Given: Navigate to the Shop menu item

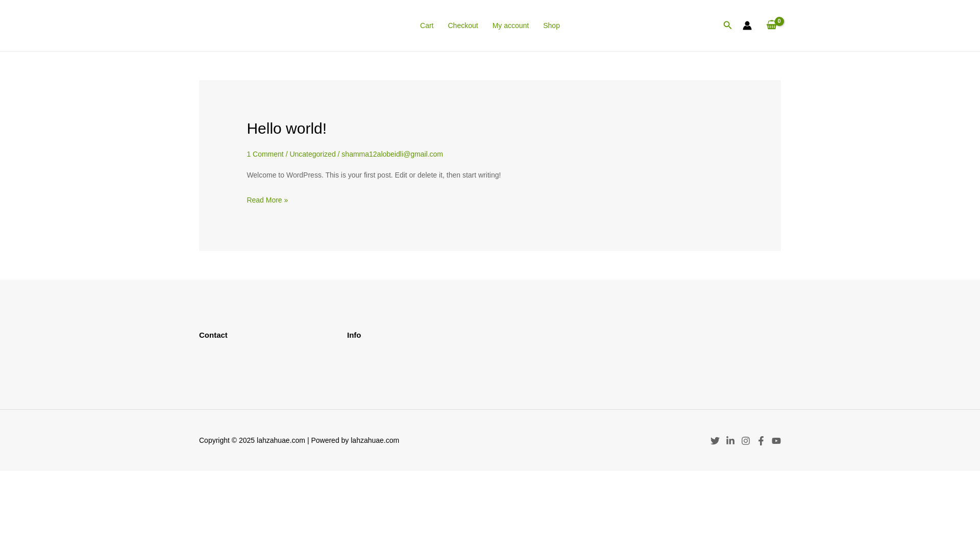Looking at the screenshot, I should coord(551,26).
